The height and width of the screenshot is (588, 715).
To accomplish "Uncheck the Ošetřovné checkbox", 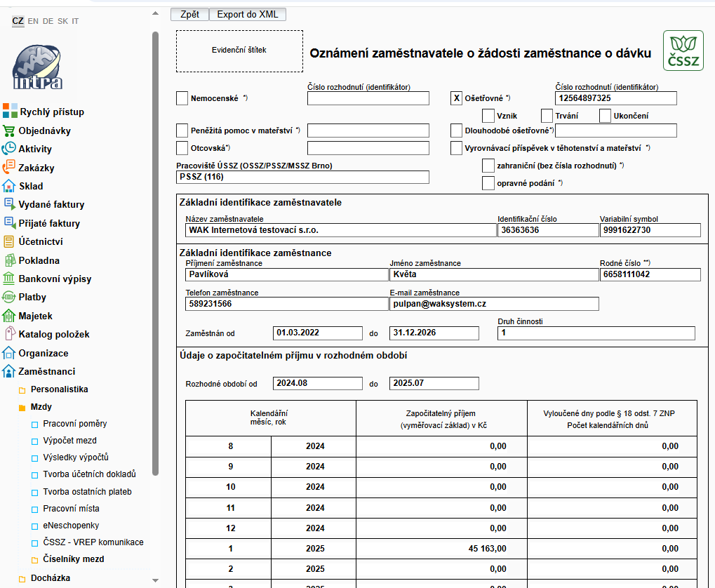I will (x=456, y=98).
